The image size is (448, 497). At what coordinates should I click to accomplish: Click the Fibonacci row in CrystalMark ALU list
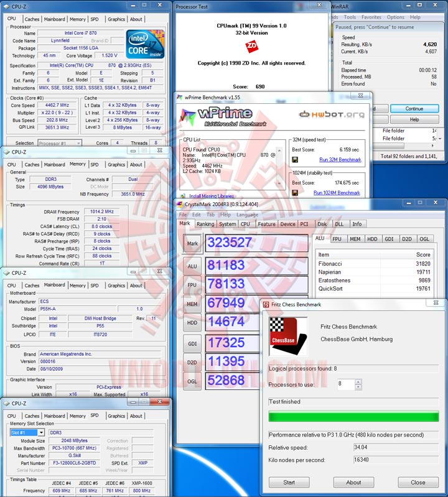374,264
